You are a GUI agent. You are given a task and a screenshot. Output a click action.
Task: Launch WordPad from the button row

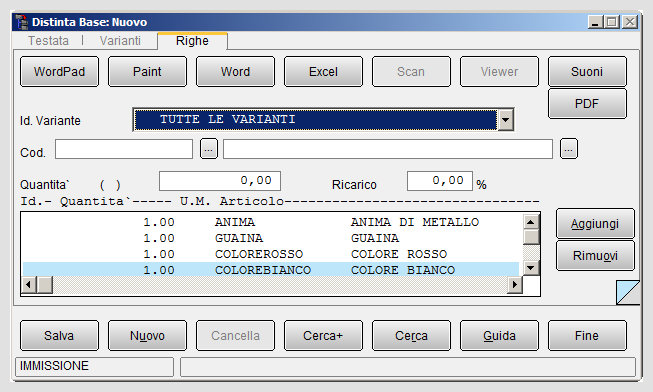coord(60,72)
